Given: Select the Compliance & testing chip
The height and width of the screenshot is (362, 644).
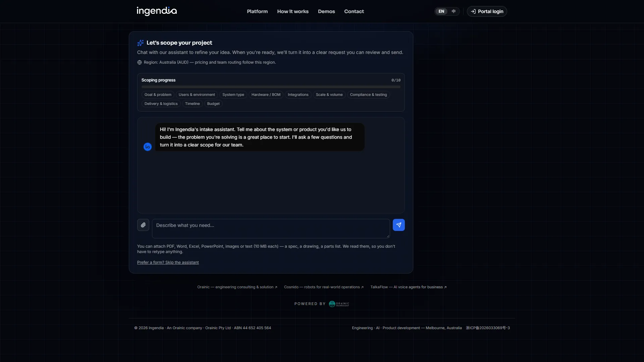Looking at the screenshot, I should (x=369, y=95).
